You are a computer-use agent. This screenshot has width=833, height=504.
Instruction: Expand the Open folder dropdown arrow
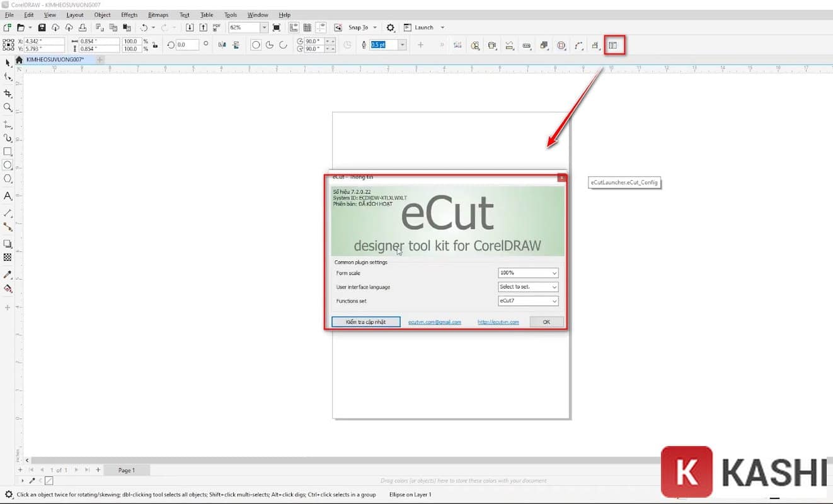pos(30,28)
